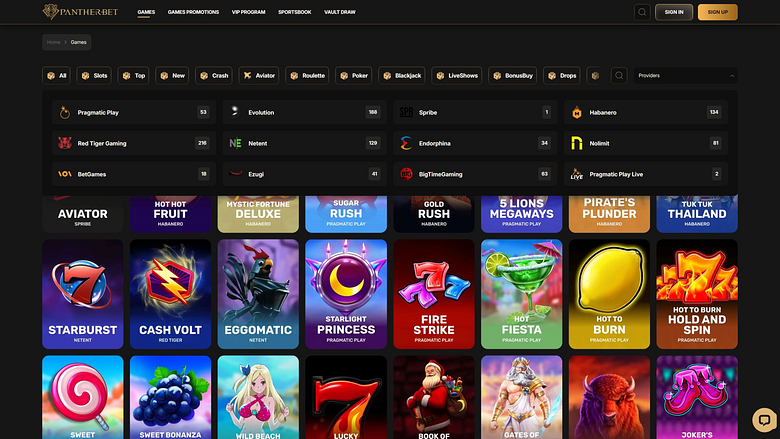The height and width of the screenshot is (439, 780).
Task: Click the Habanero provider logo
Action: point(577,112)
